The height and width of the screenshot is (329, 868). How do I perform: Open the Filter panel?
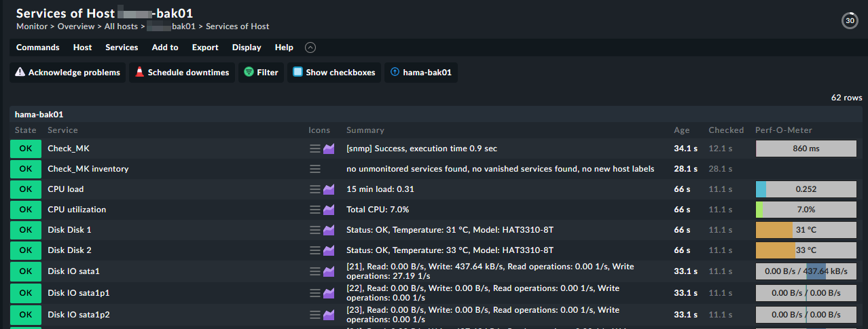(261, 73)
